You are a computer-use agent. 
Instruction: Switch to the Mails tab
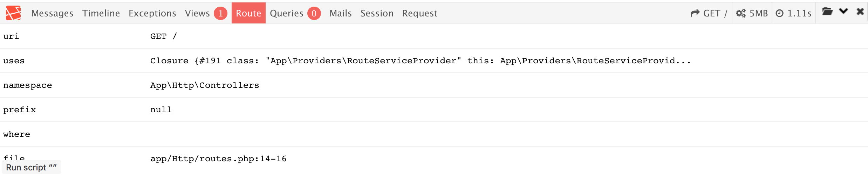(x=340, y=13)
